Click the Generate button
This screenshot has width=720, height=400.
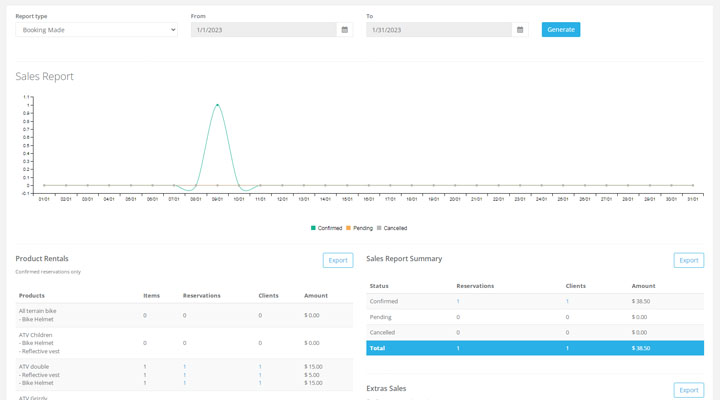click(561, 29)
